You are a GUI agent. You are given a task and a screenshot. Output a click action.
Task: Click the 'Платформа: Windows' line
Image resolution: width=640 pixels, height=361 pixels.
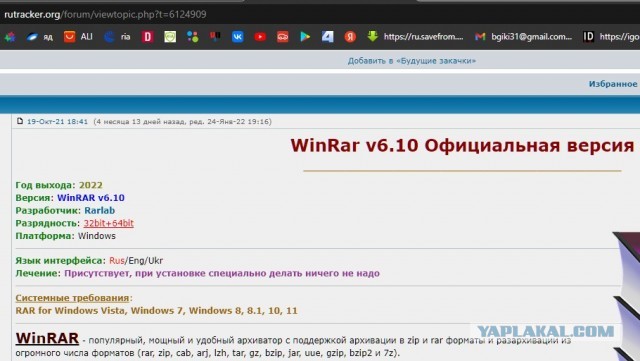(66, 236)
